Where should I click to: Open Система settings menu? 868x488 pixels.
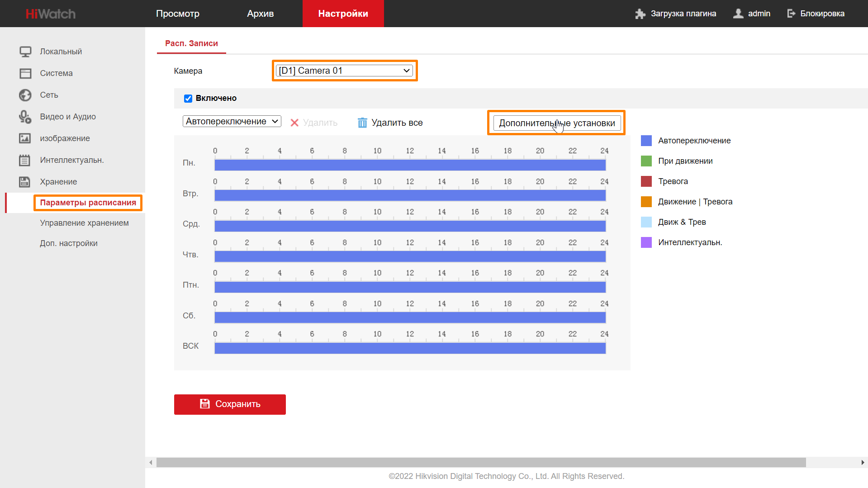56,73
